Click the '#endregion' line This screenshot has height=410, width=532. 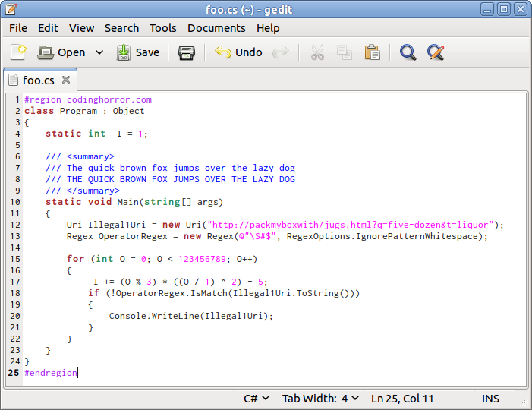tap(51, 373)
